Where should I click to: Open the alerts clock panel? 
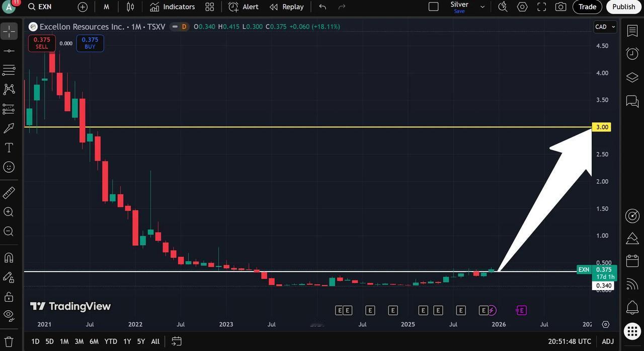[632, 53]
